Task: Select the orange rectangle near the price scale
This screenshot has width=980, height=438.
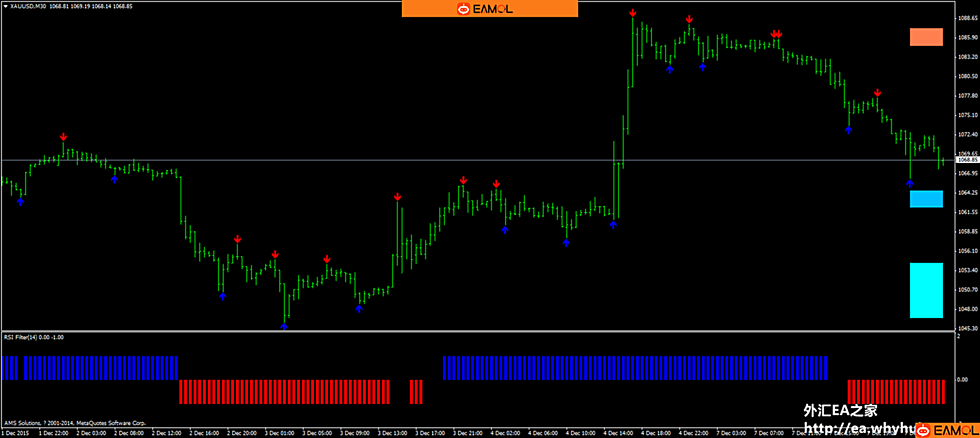Action: coord(926,37)
